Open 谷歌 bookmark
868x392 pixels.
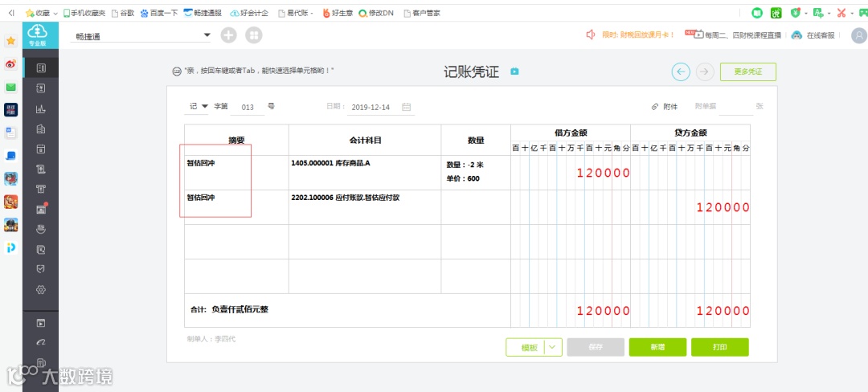tap(123, 13)
